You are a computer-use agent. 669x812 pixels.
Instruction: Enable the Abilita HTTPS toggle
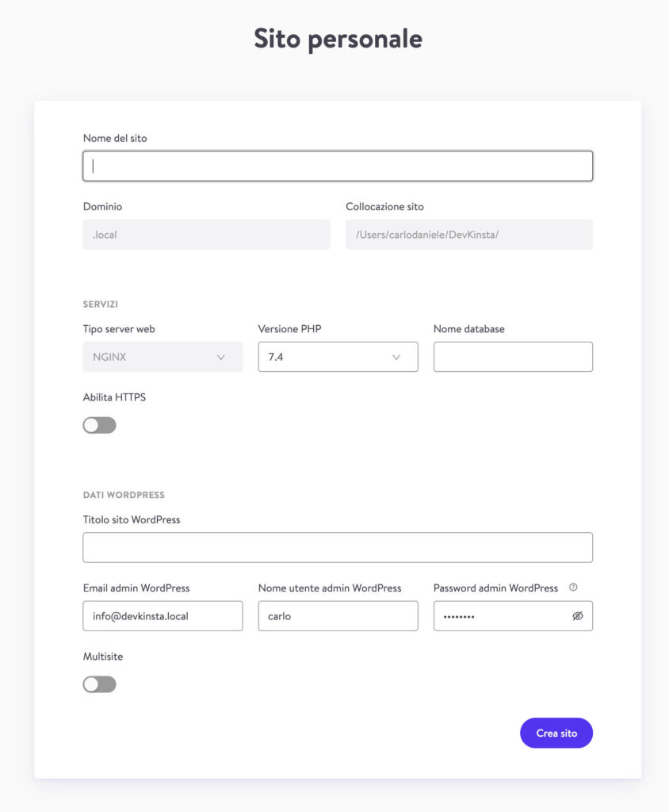[x=99, y=425]
